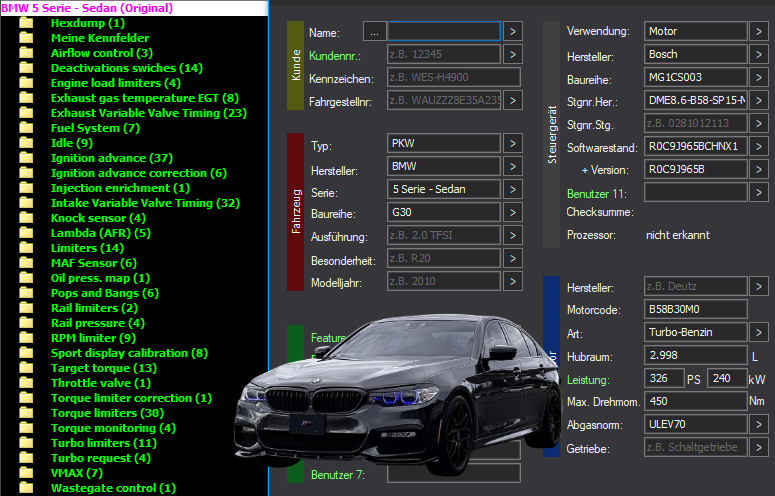Click folder icon beside Knock sensor (4)
The height and width of the screenshot is (496, 775).
pyautogui.click(x=26, y=218)
